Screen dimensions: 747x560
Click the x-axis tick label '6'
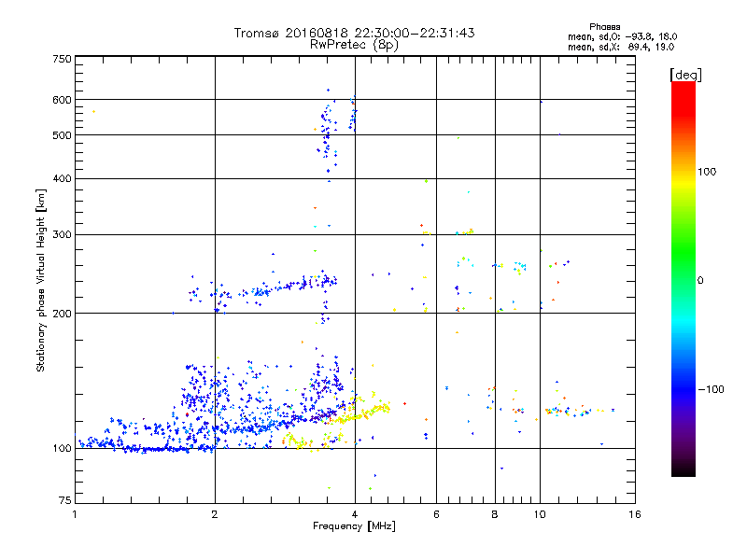[436, 514]
